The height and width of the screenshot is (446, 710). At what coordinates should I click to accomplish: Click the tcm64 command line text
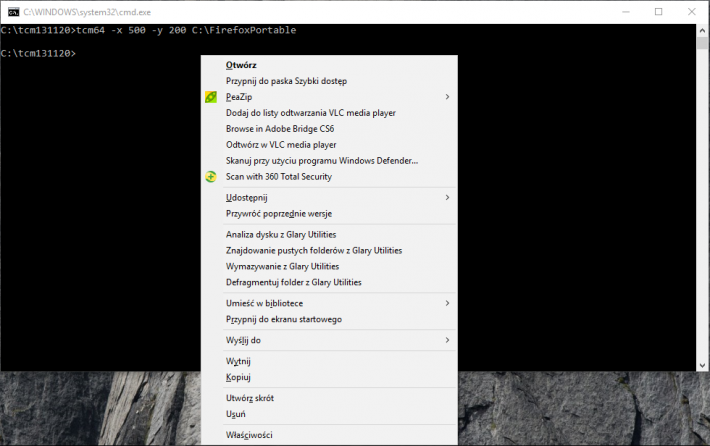pos(149,30)
